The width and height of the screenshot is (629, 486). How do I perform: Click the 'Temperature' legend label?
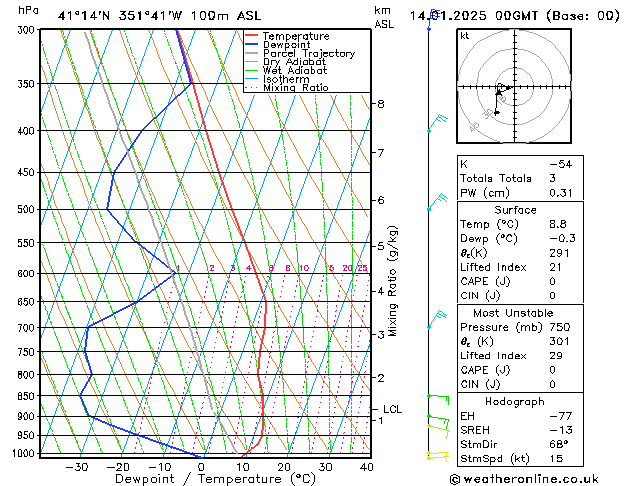(296, 36)
